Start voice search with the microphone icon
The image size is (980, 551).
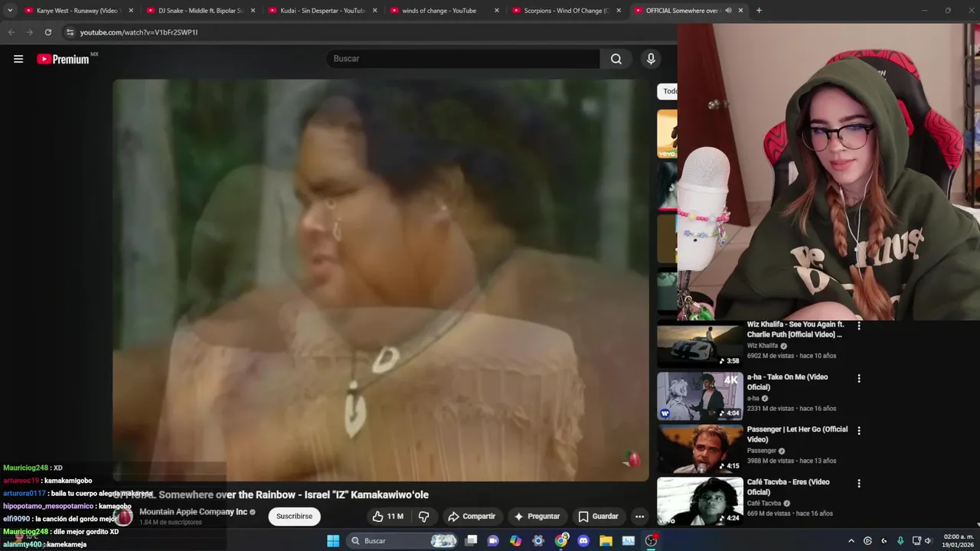coord(651,59)
